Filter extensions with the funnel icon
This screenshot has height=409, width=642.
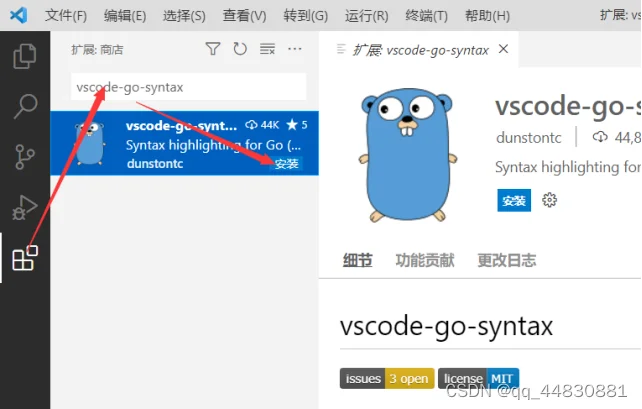(x=213, y=49)
